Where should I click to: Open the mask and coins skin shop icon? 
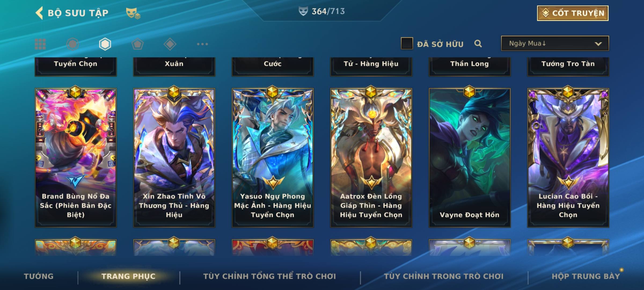click(x=133, y=13)
